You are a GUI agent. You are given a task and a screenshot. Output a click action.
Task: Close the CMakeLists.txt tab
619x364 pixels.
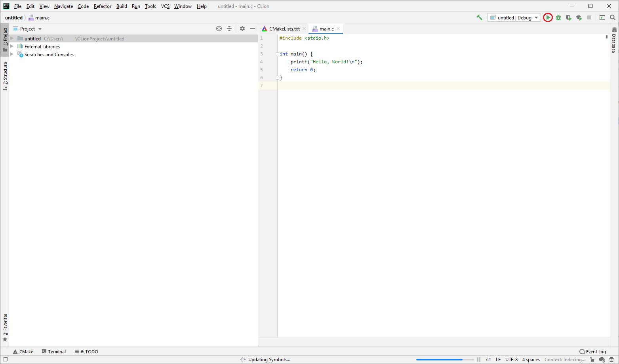click(x=304, y=29)
